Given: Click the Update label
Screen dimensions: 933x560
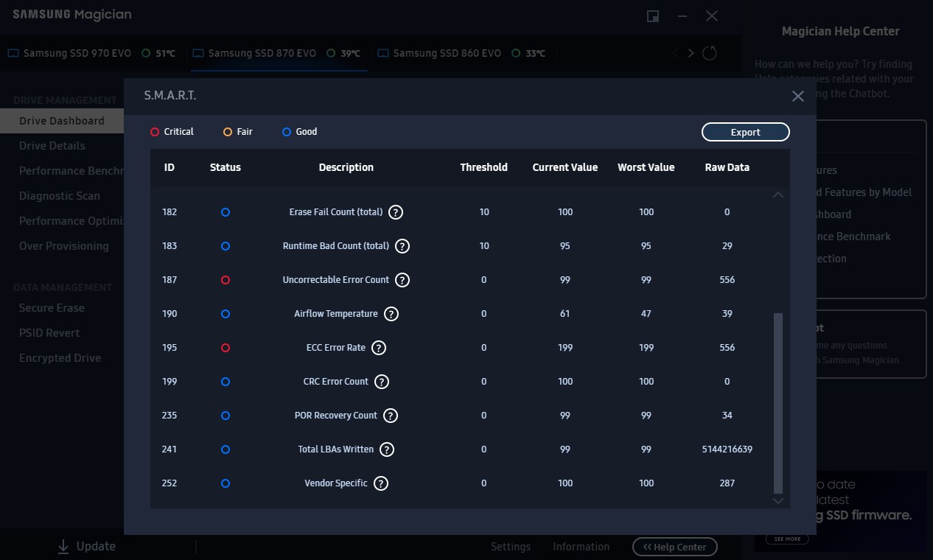Looking at the screenshot, I should [x=96, y=546].
